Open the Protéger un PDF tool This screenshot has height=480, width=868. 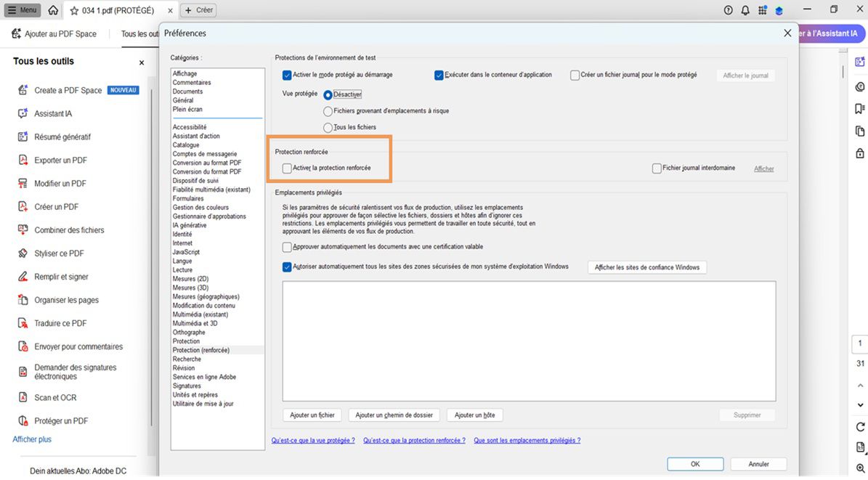[x=52, y=420]
